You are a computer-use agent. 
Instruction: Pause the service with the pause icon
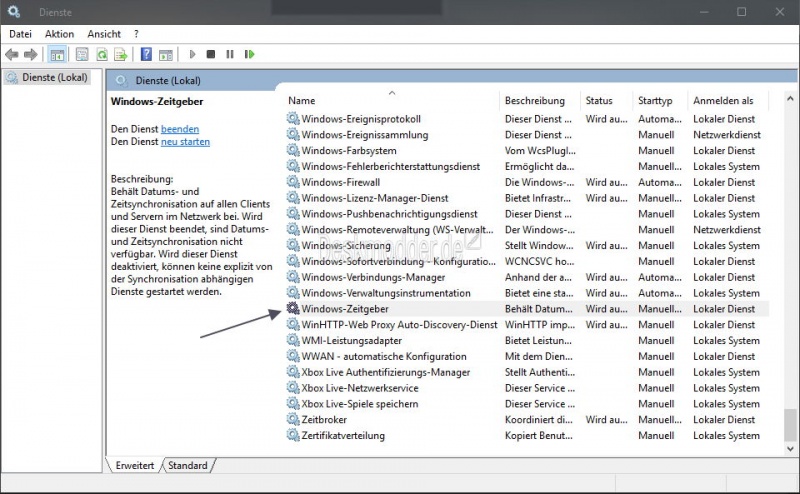(x=230, y=54)
